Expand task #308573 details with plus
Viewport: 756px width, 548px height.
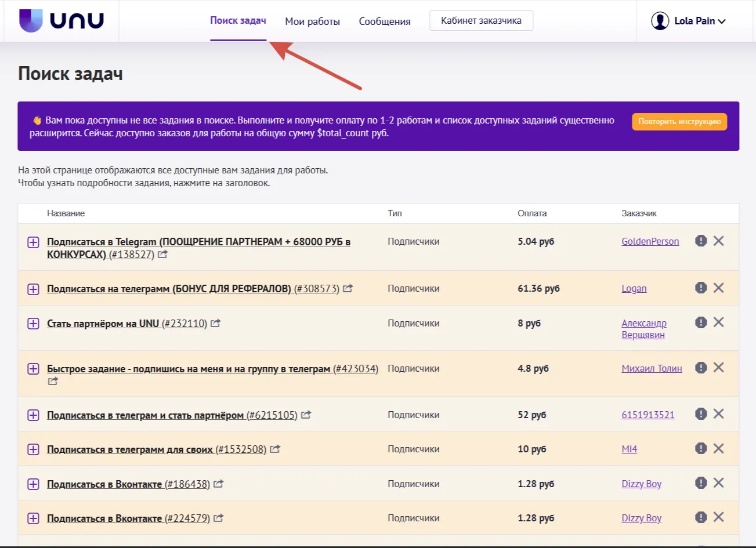33,289
